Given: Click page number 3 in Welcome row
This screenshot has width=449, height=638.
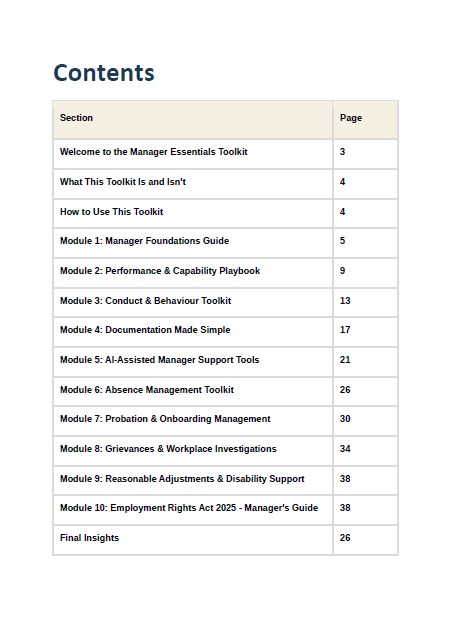Looking at the screenshot, I should click(x=342, y=152).
